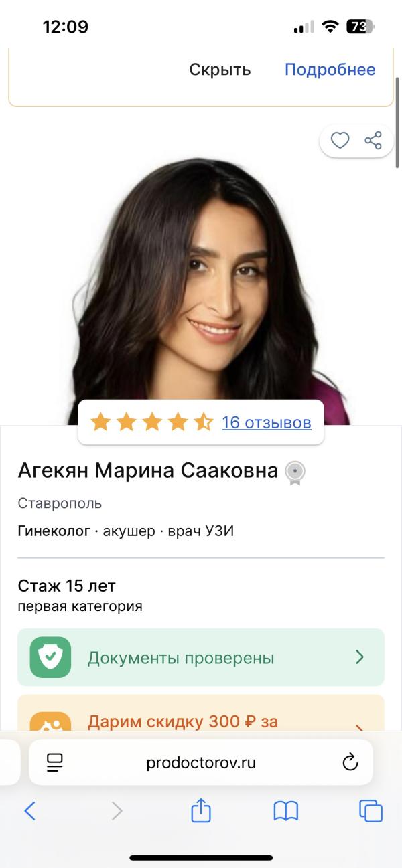Tap the share icon near the photo
The width and height of the screenshot is (402, 868).
pos(373,141)
